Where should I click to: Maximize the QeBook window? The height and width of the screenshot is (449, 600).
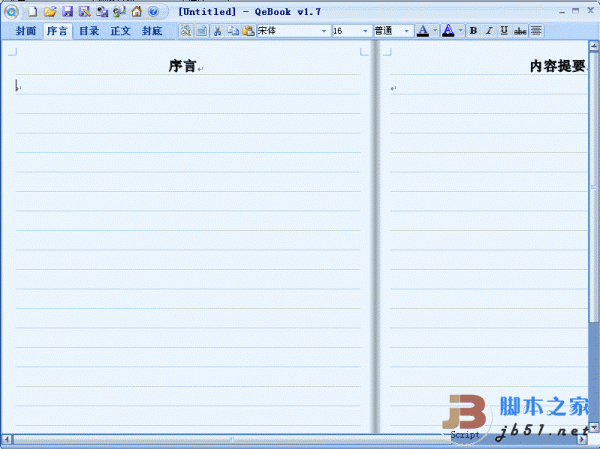[x=576, y=11]
